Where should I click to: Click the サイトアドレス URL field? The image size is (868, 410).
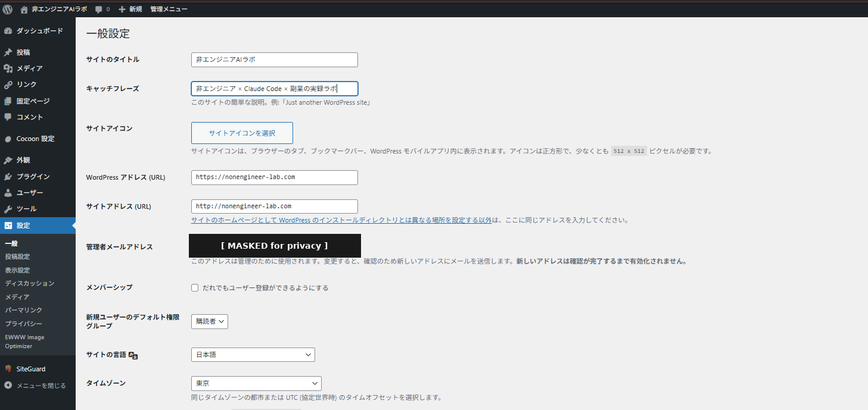(x=275, y=206)
